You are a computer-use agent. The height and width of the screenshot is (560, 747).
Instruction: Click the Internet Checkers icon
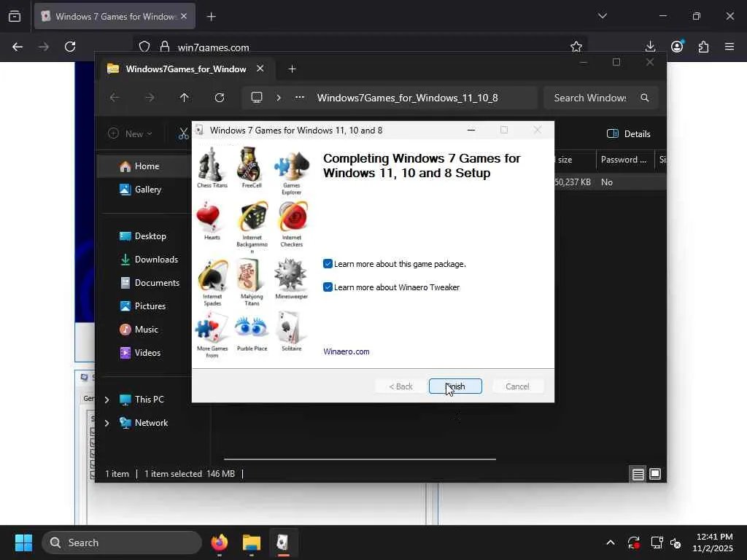pos(293,217)
